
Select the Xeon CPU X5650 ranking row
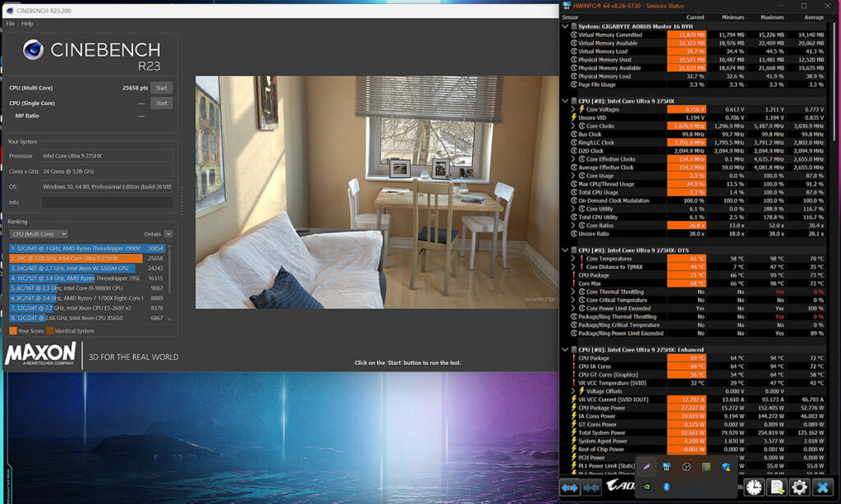click(87, 318)
